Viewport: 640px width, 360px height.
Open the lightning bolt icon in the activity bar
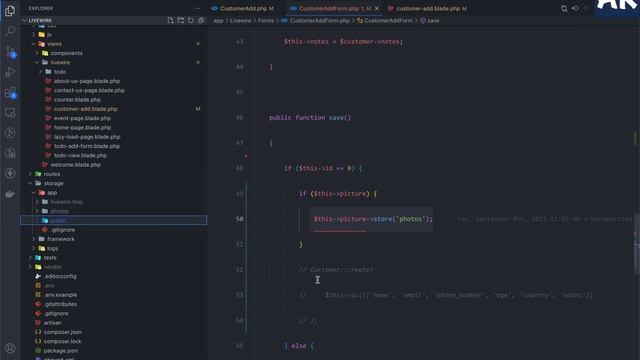[x=10, y=173]
